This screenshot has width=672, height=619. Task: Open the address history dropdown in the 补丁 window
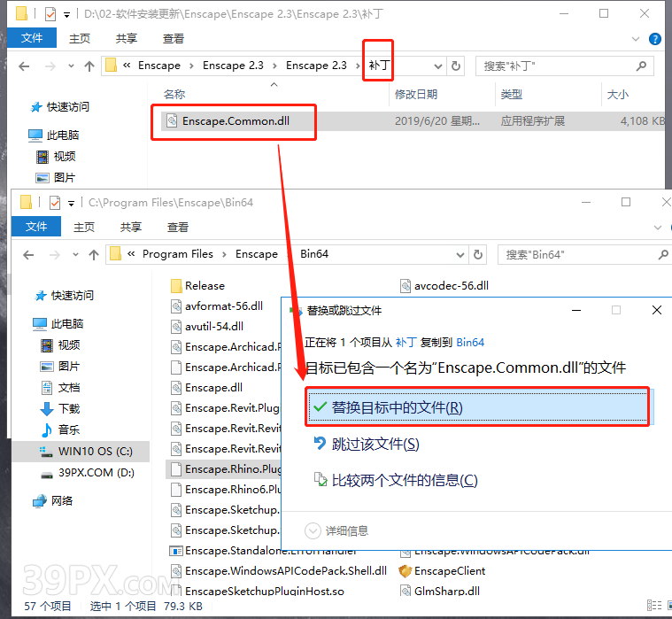[436, 66]
